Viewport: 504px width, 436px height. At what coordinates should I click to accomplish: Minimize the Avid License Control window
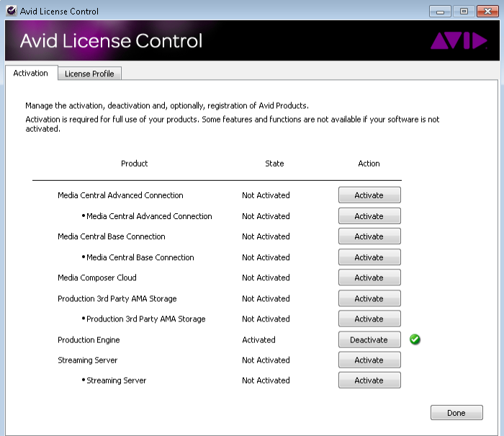pyautogui.click(x=441, y=11)
